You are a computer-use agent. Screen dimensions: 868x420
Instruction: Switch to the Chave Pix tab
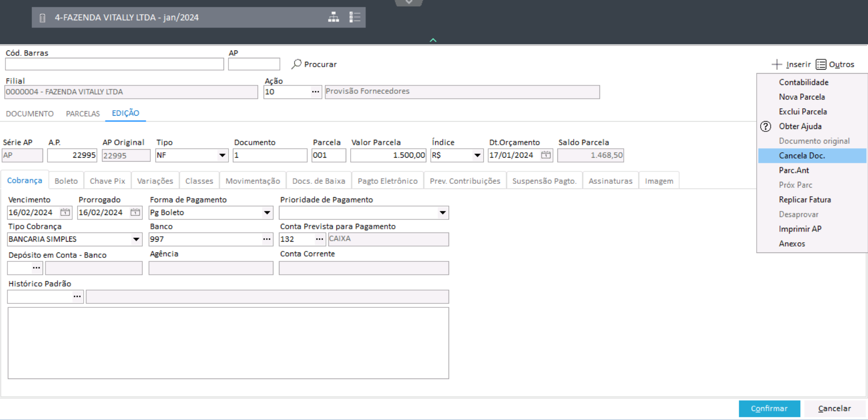107,181
